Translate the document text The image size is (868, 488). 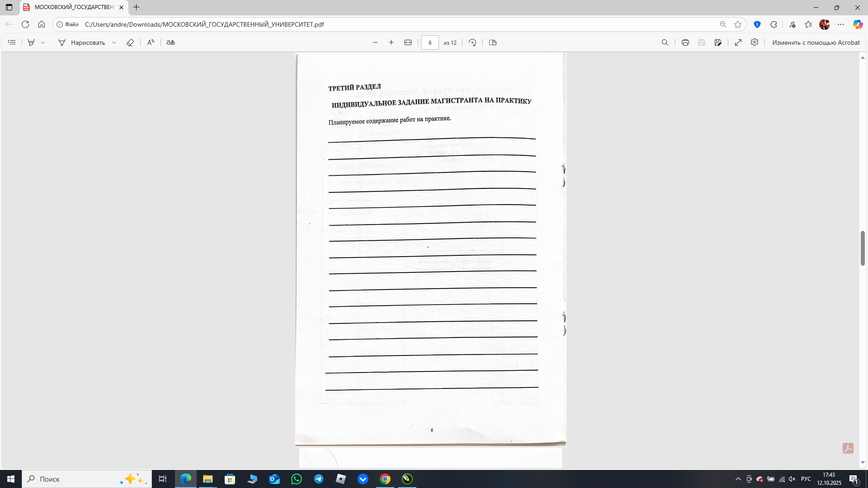[171, 42]
